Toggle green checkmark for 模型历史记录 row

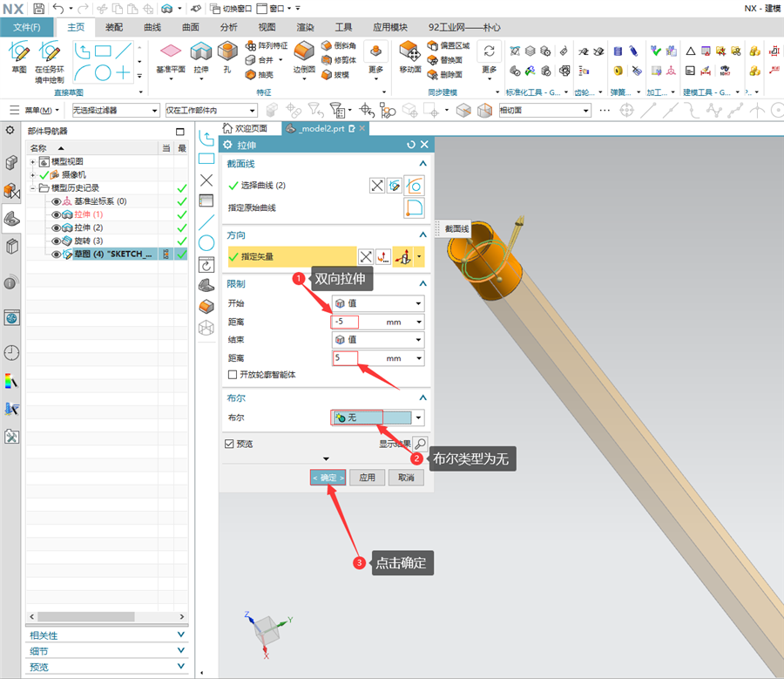coord(181,188)
